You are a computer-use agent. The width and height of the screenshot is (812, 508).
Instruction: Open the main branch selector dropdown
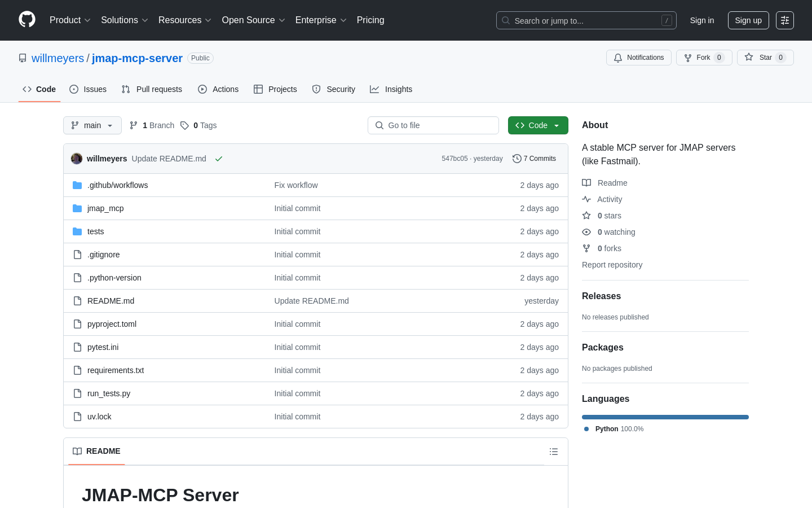(x=92, y=125)
